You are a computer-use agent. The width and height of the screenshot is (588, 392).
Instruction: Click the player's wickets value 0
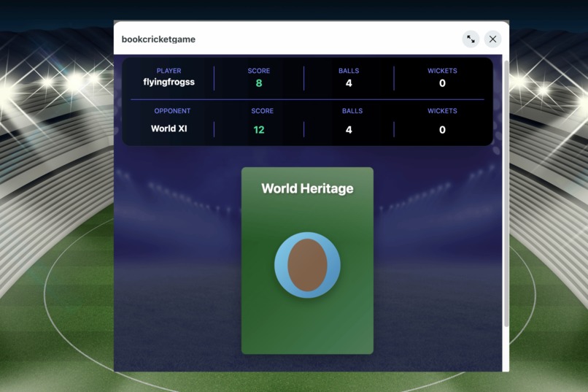point(443,83)
